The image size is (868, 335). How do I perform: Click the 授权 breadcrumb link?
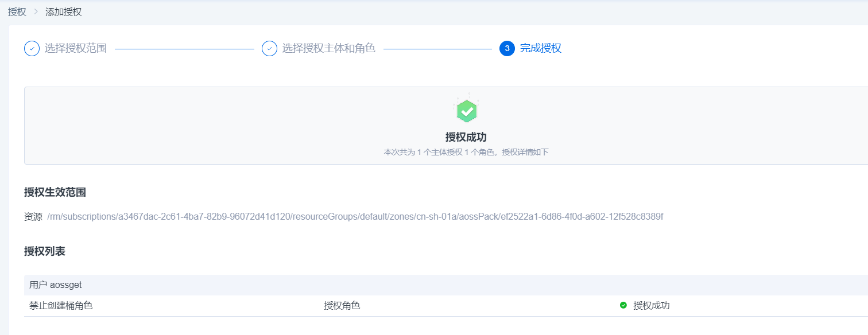pos(17,12)
